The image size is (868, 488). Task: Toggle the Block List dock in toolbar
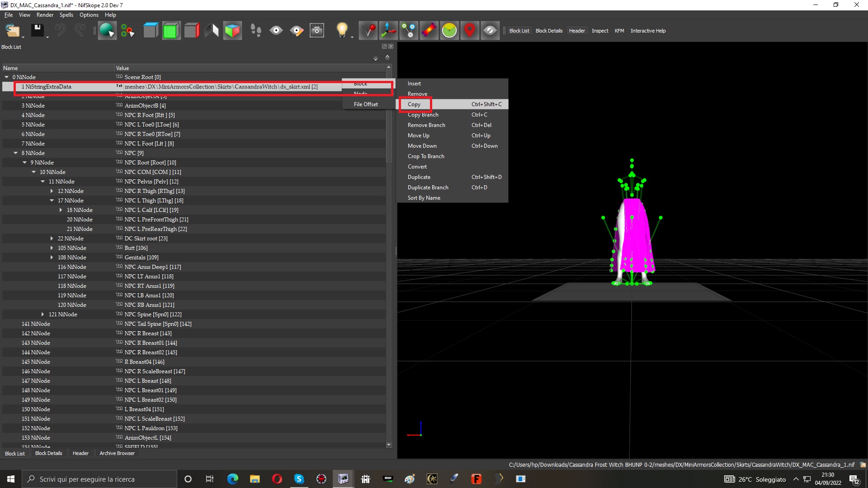(519, 31)
